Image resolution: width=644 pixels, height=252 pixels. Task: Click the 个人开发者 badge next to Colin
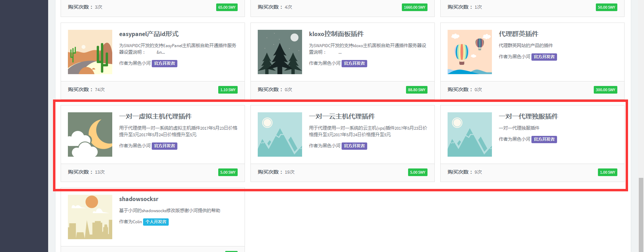pyautogui.click(x=156, y=222)
